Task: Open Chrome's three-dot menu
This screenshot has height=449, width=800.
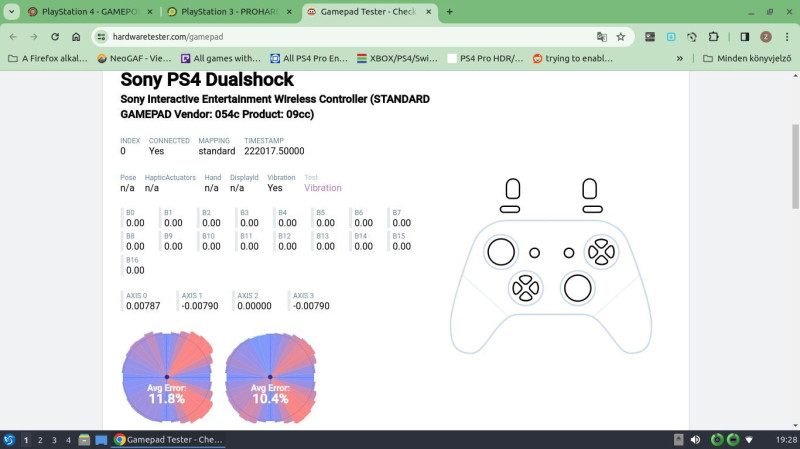Action: click(x=787, y=37)
